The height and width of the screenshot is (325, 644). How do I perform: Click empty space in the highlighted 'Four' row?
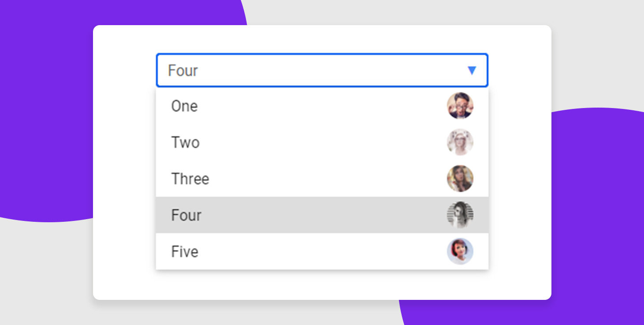point(322,215)
